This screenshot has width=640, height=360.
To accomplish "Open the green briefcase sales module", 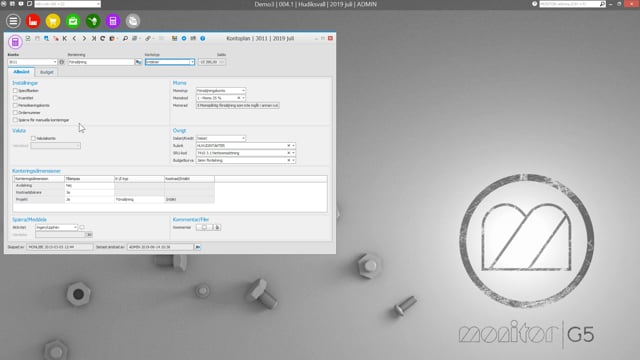I will click(73, 21).
